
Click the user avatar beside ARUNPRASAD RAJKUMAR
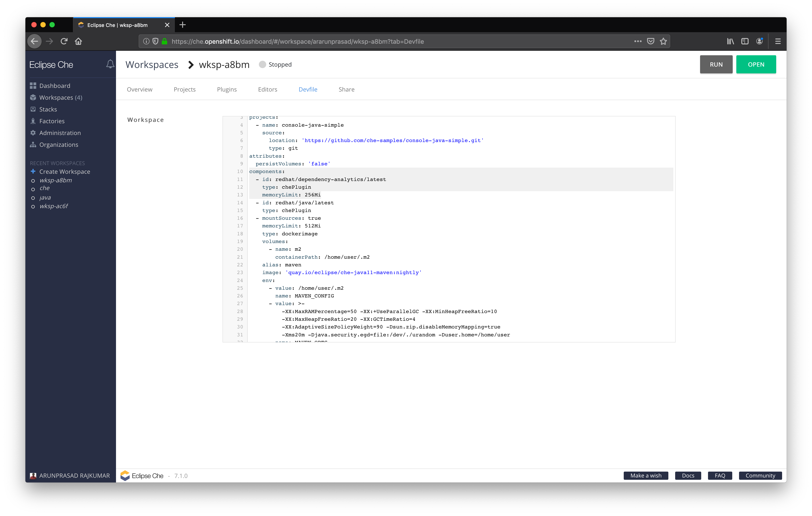point(33,475)
